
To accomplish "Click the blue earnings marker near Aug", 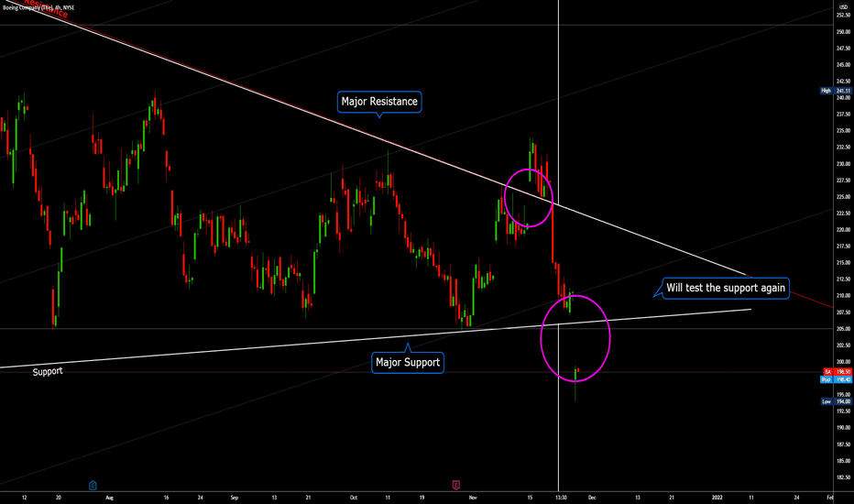I will (x=93, y=485).
